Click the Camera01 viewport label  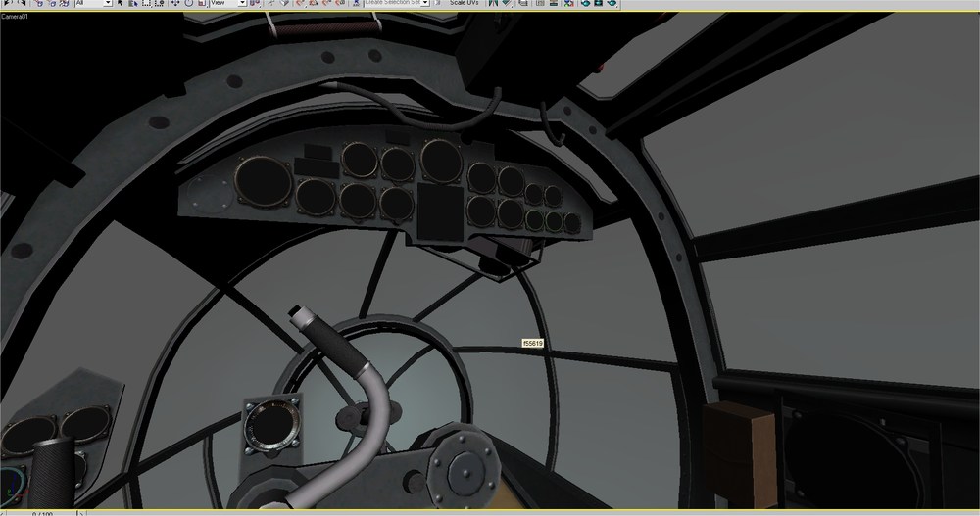coord(15,17)
